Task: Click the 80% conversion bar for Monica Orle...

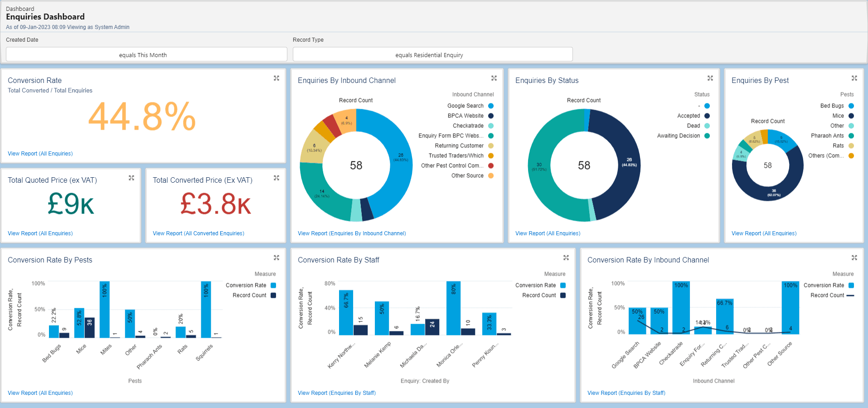Action: [x=454, y=308]
